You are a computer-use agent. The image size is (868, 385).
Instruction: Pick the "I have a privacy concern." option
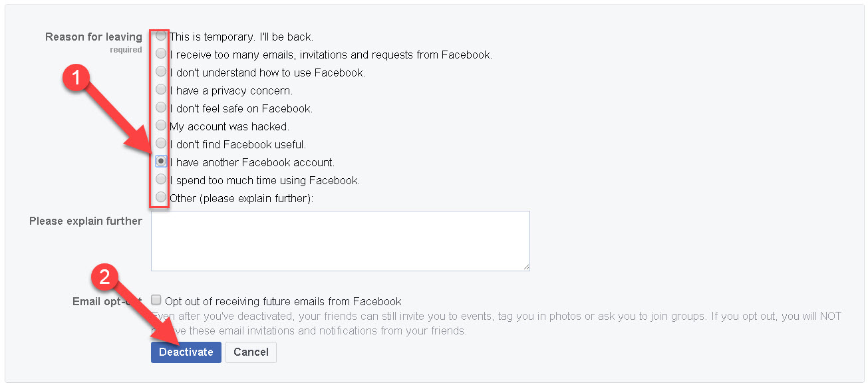pos(160,90)
